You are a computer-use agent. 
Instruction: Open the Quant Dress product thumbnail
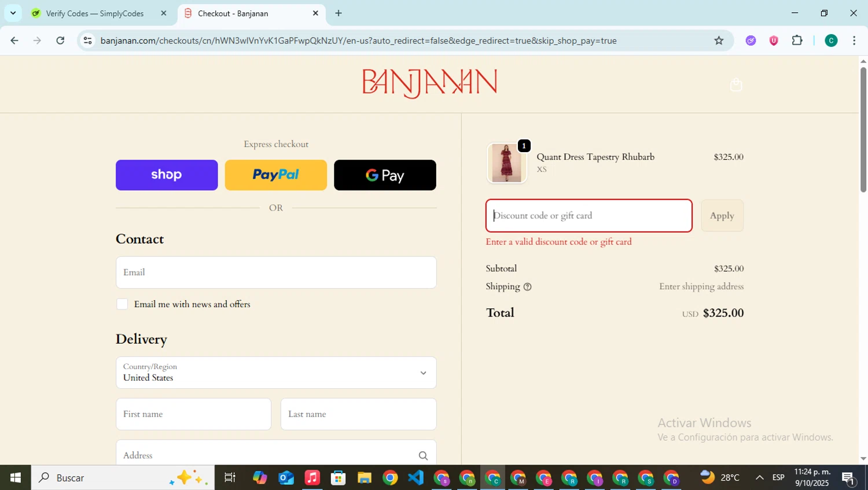[x=507, y=163]
